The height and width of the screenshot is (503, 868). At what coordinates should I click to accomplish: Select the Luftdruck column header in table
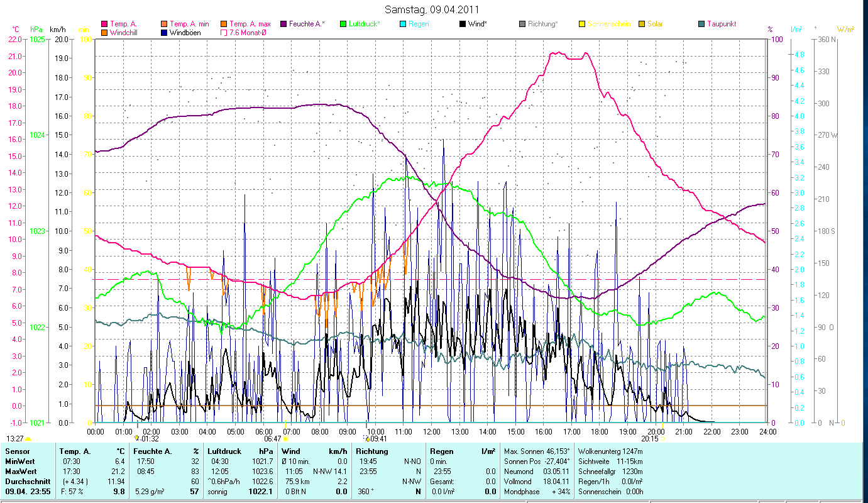coord(225,451)
